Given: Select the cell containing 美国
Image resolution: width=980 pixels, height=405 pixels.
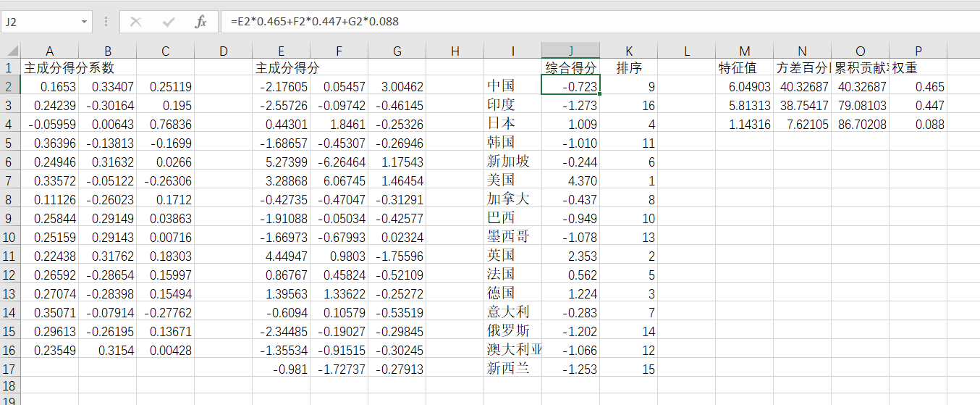Looking at the screenshot, I should point(512,180).
